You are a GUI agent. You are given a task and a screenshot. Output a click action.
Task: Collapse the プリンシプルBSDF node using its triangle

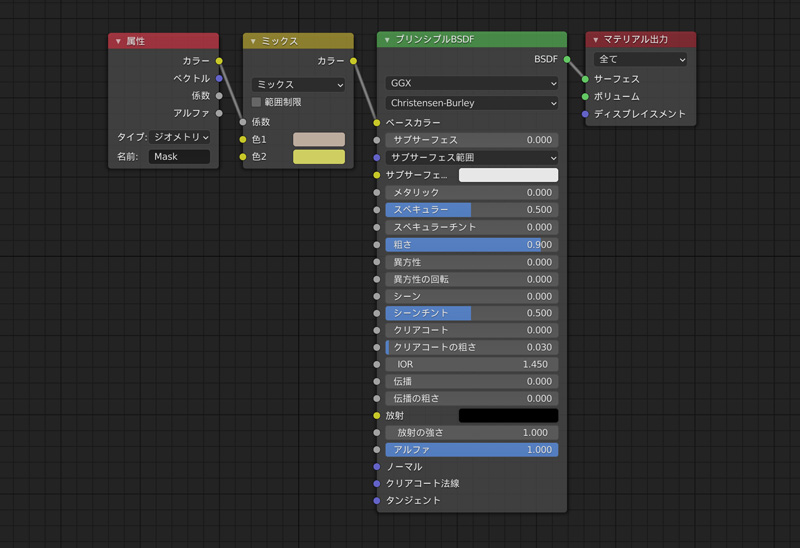tap(387, 41)
